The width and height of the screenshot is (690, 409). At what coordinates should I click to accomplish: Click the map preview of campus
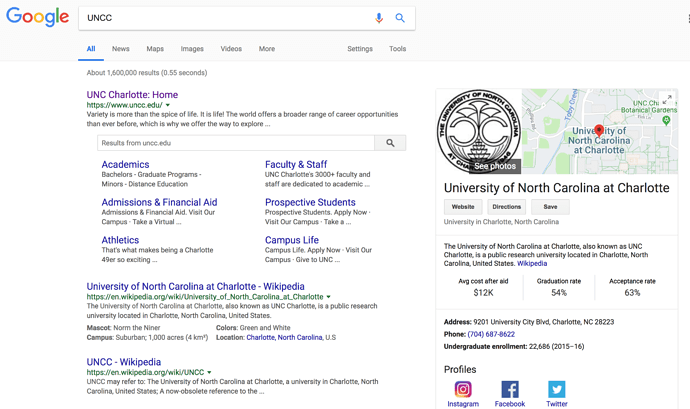600,131
